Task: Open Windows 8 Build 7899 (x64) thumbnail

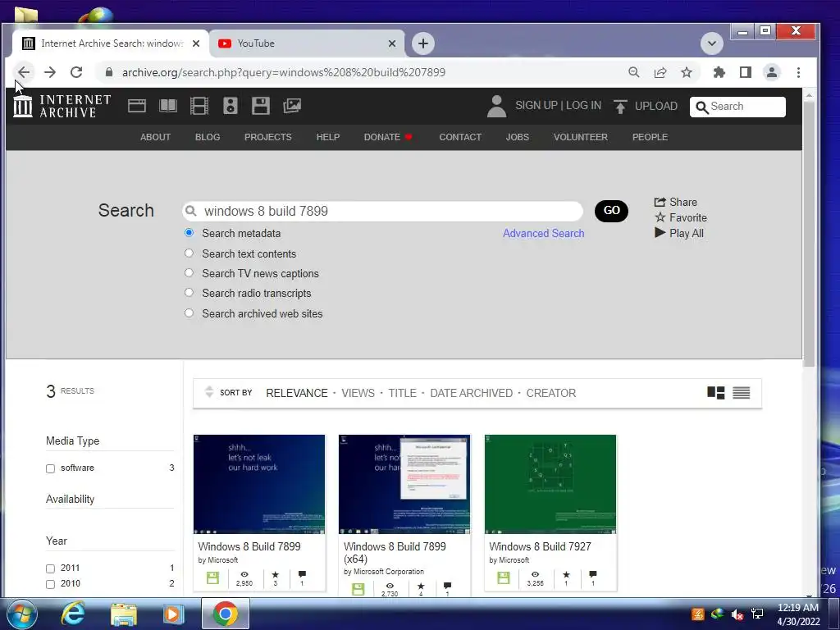Action: point(404,484)
